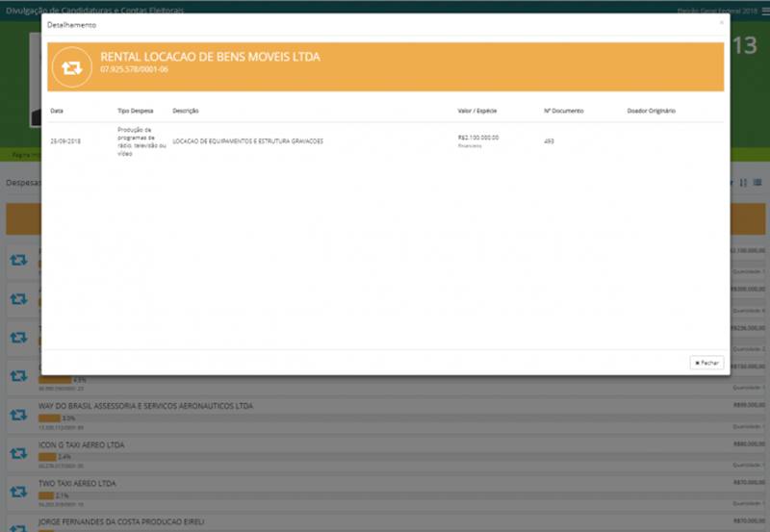Click the 2.4% orange progress bar
The height and width of the screenshot is (532, 770).
47,456
